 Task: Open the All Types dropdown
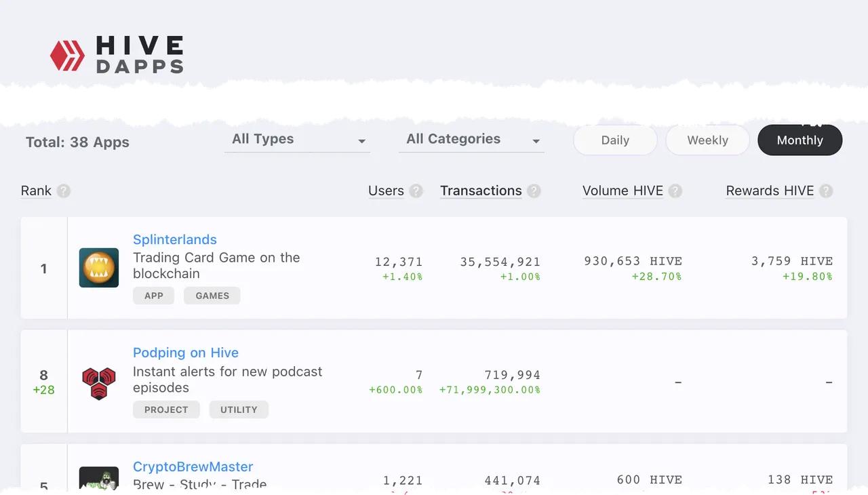(297, 140)
